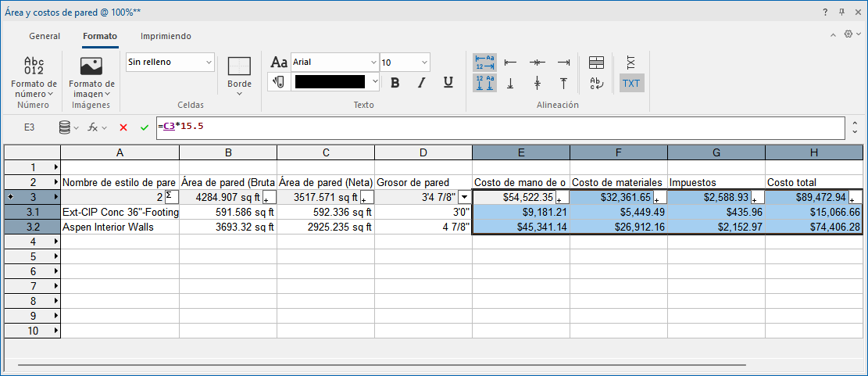Image resolution: width=868 pixels, height=376 pixels.
Task: Click the merge cells icon
Action: tap(596, 63)
